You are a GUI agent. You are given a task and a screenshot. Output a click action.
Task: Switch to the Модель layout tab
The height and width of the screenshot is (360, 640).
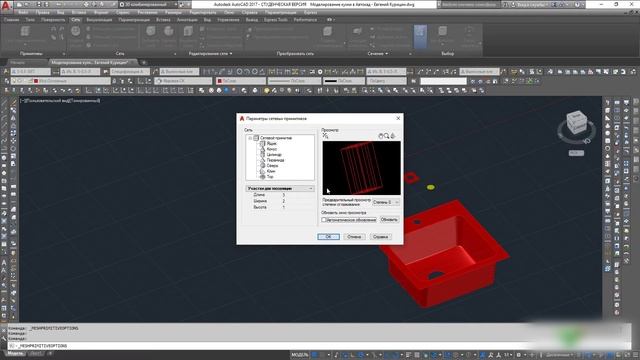(x=16, y=353)
